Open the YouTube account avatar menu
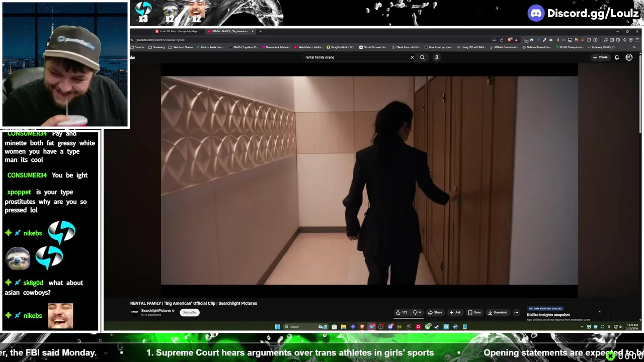The height and width of the screenshot is (362, 644). (629, 57)
